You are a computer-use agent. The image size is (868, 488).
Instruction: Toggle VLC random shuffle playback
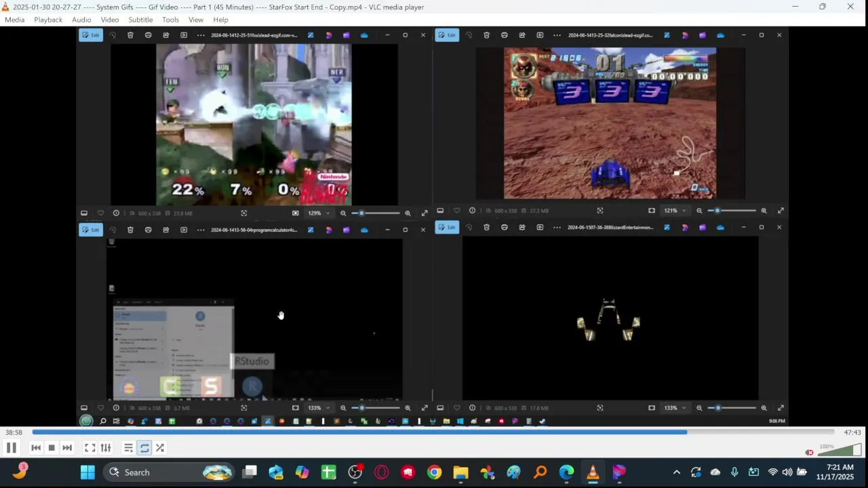click(160, 447)
